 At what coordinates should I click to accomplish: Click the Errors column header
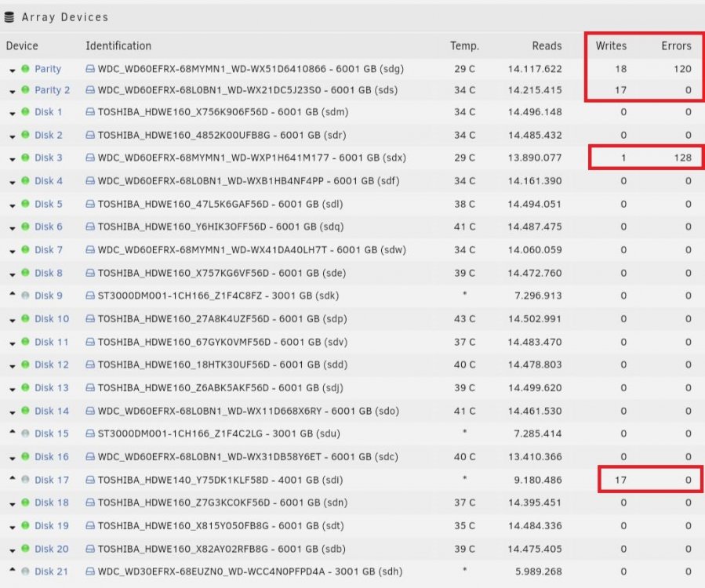click(676, 45)
